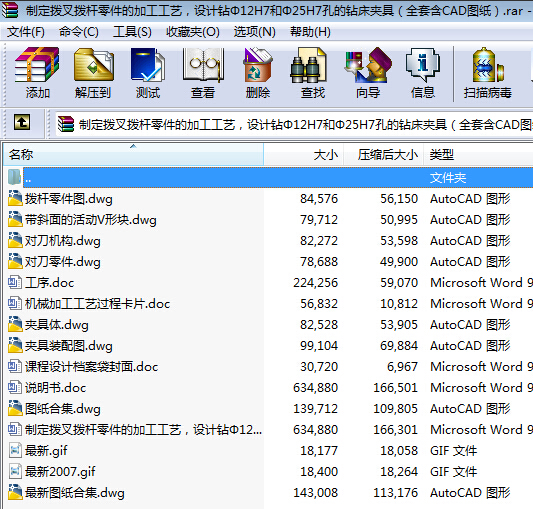Select file 最新图纸合集.dwg
The image size is (533, 509).
pos(74,493)
